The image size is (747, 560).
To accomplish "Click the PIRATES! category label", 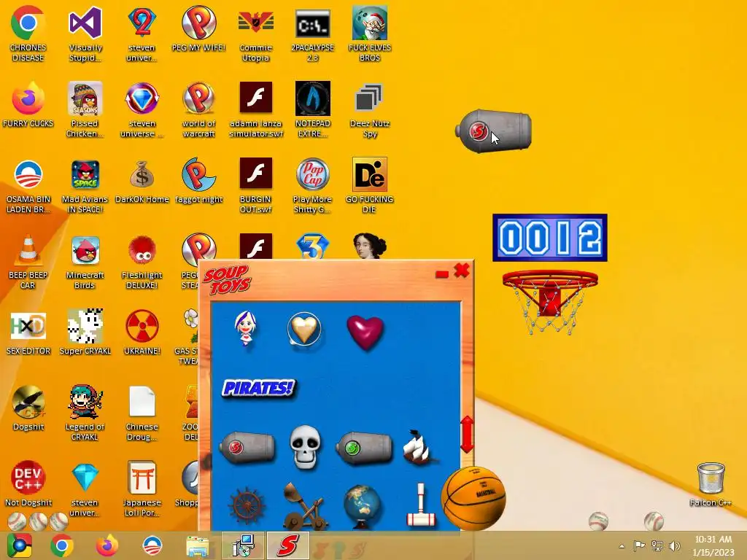I will click(x=258, y=388).
